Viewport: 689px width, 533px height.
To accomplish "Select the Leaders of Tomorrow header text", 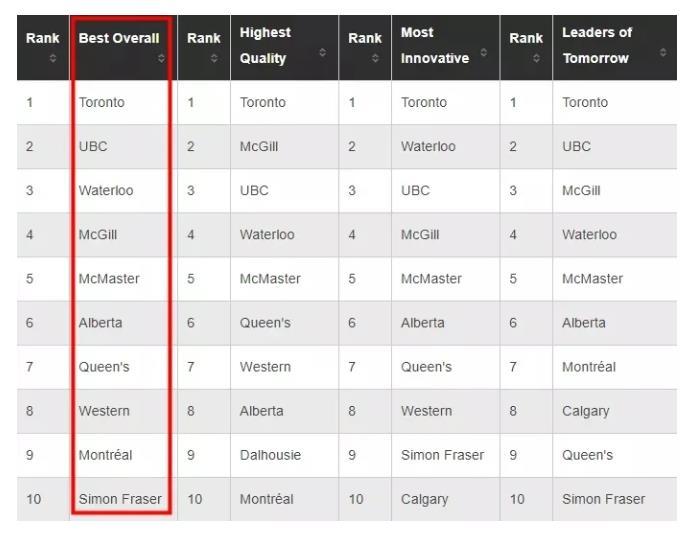I will point(597,45).
